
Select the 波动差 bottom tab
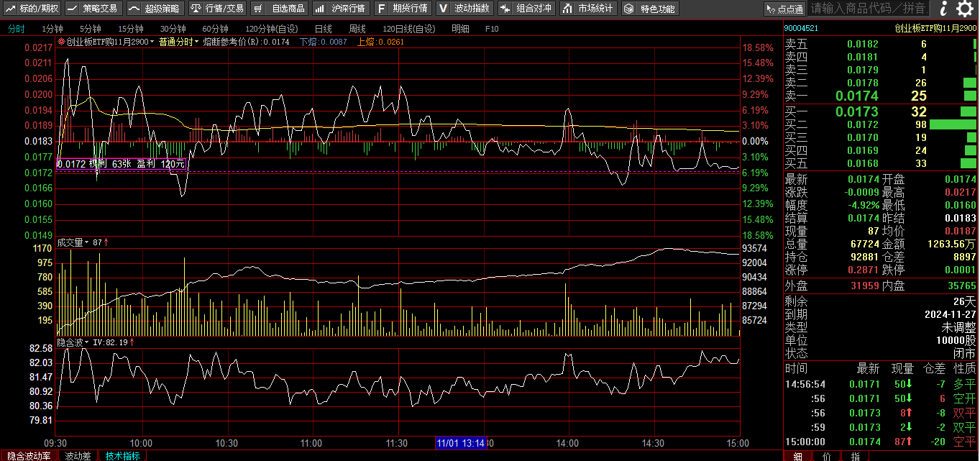(77, 456)
